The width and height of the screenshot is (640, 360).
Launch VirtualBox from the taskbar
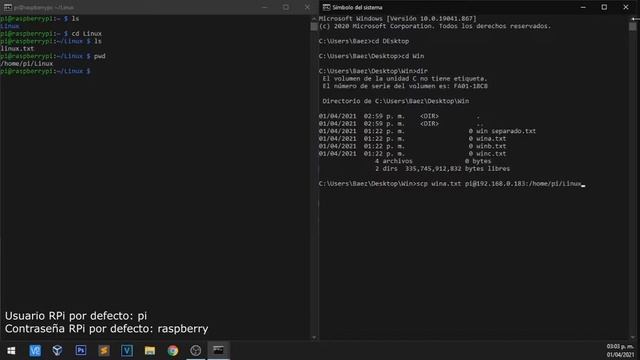(x=57, y=350)
